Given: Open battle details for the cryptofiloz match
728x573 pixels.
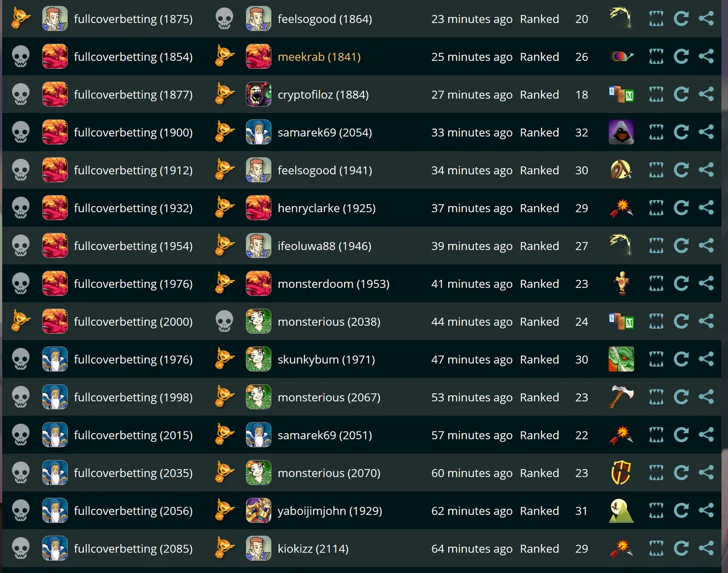Looking at the screenshot, I should pos(656,94).
